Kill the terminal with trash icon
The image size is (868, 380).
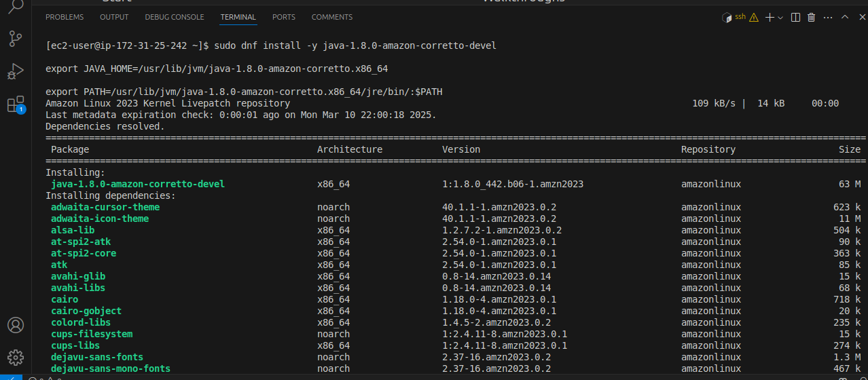tap(811, 17)
